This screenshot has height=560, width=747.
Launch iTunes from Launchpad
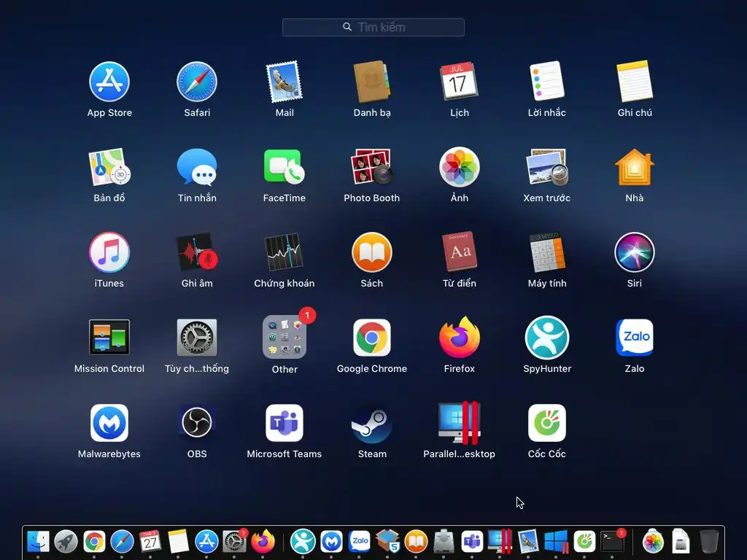(x=109, y=252)
